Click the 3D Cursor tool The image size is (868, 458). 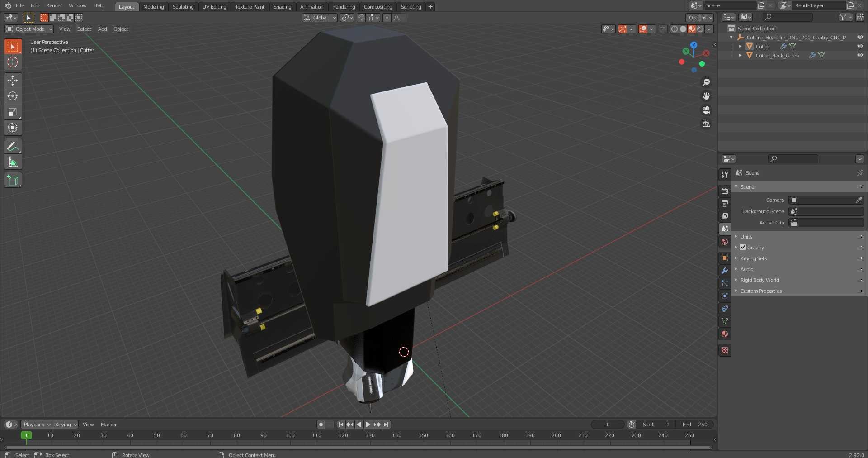(13, 62)
